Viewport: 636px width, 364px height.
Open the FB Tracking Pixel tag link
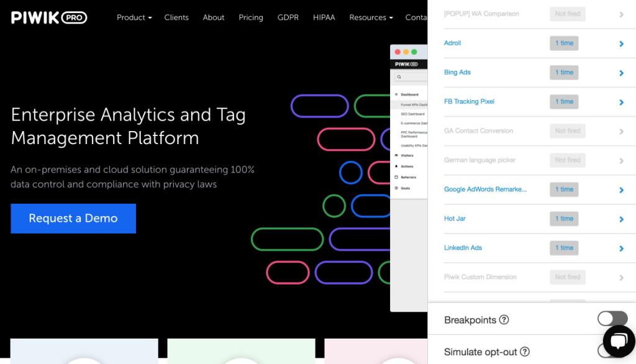point(469,101)
